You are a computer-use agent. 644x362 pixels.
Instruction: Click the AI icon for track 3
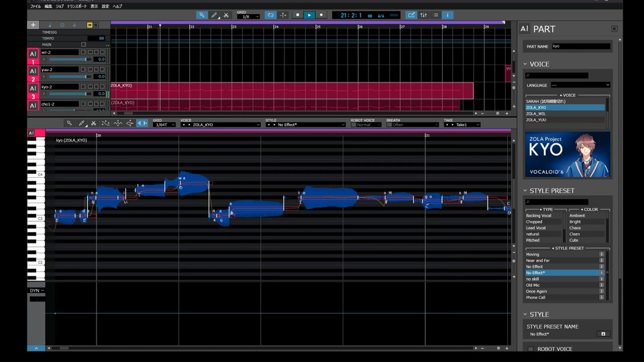[x=33, y=88]
